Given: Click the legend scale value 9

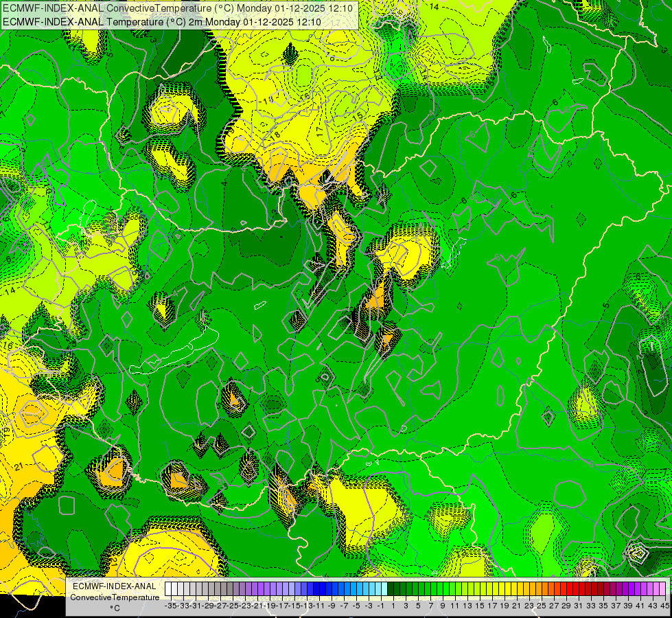Looking at the screenshot, I should pyautogui.click(x=443, y=606).
